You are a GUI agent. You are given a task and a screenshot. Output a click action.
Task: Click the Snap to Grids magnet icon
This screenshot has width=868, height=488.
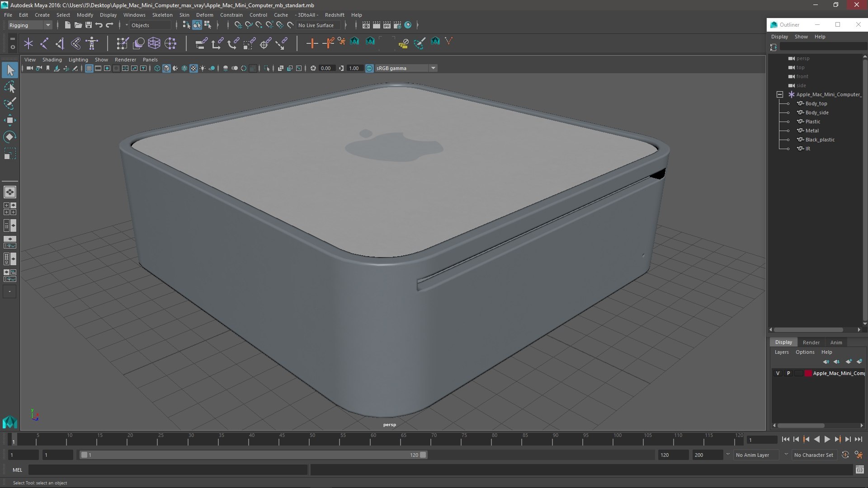tap(238, 25)
